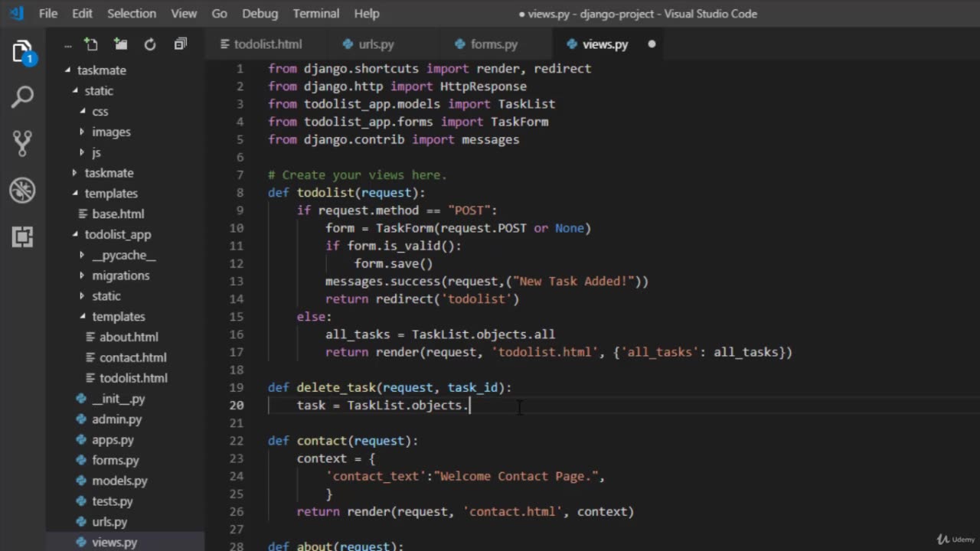
Task: Collapse the todolist_app folder
Action: (x=75, y=235)
